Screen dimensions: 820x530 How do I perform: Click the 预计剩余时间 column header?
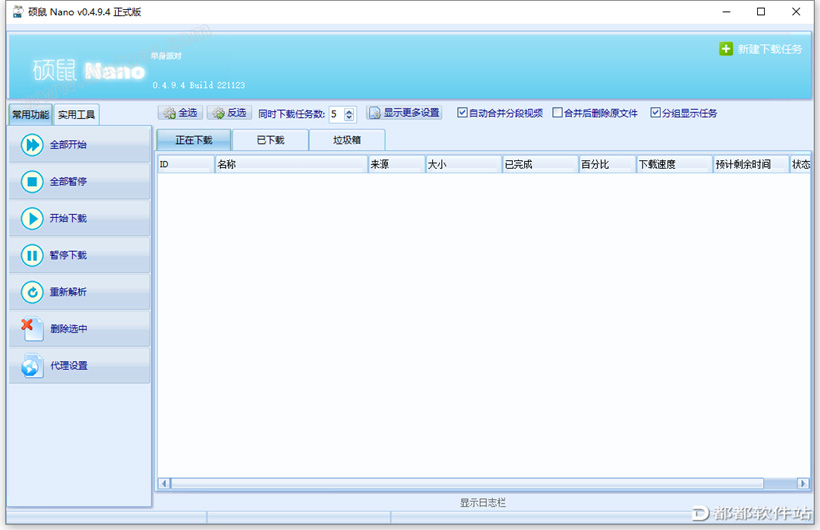pos(750,164)
